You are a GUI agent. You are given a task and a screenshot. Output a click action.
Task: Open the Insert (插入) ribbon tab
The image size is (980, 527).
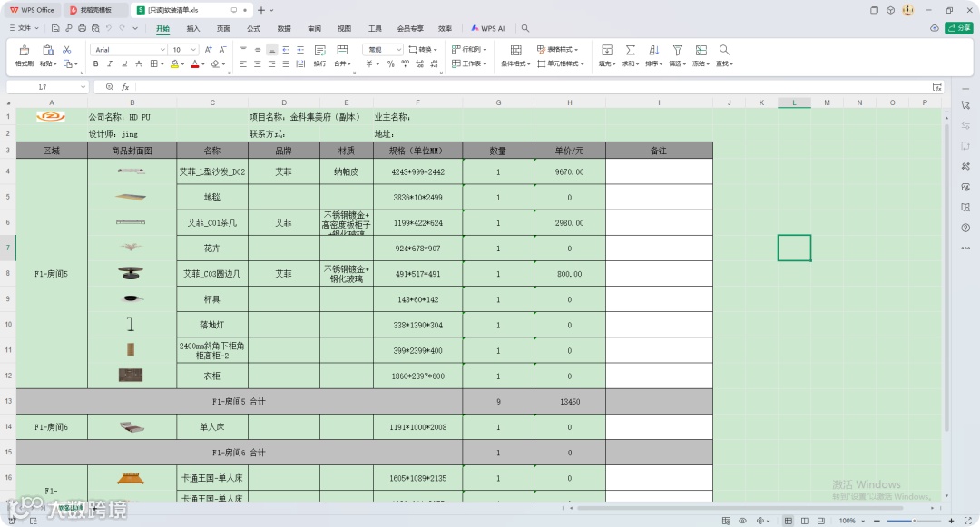pyautogui.click(x=193, y=28)
